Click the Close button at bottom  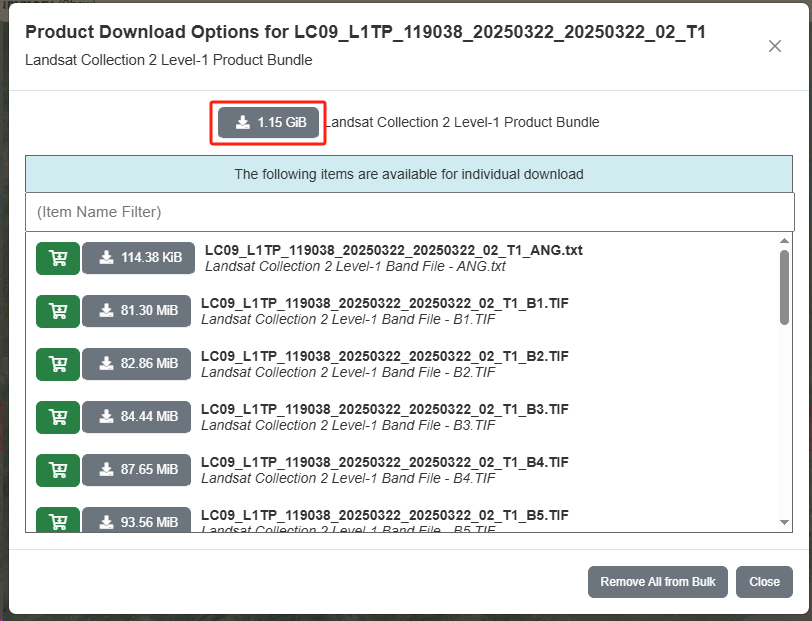coord(764,582)
